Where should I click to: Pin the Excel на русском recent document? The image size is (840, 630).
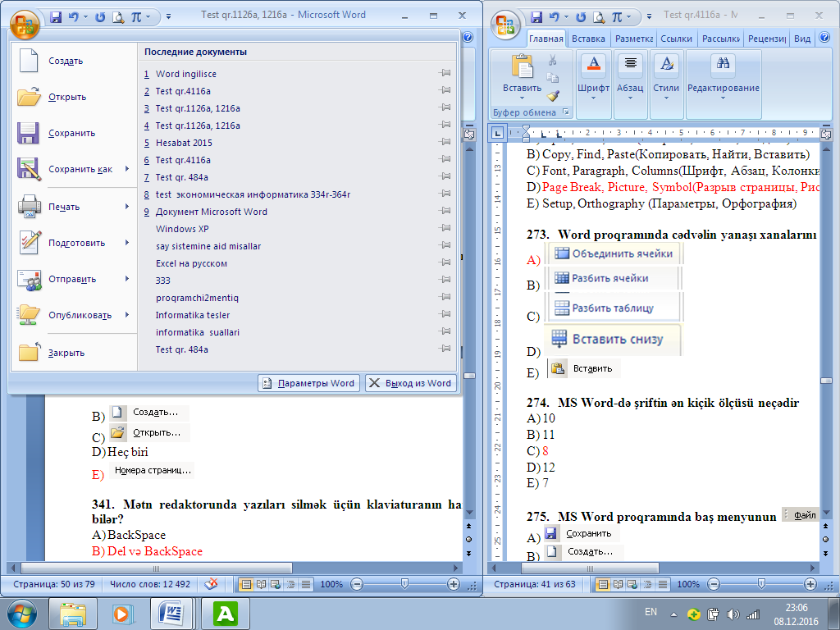pyautogui.click(x=445, y=262)
